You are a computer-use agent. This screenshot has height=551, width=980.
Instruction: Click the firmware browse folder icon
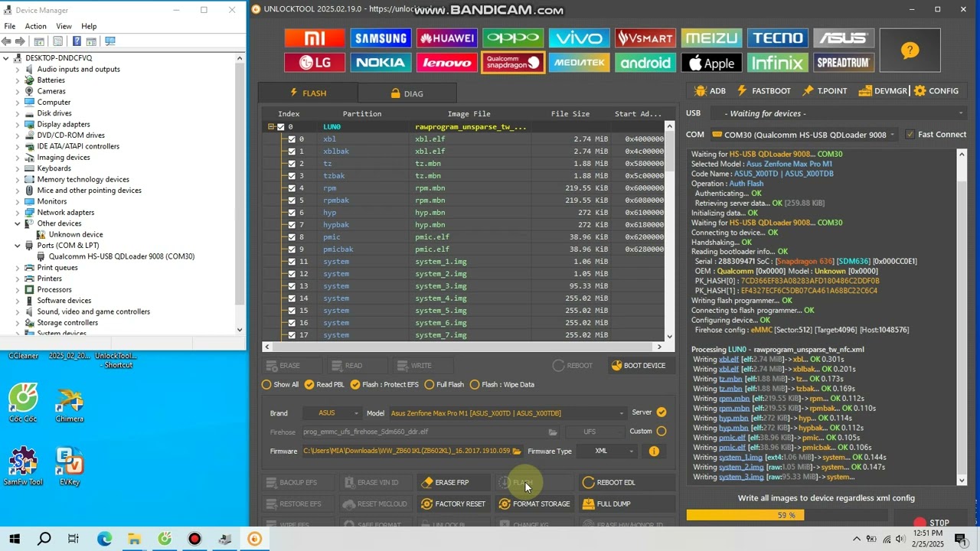pyautogui.click(x=517, y=452)
